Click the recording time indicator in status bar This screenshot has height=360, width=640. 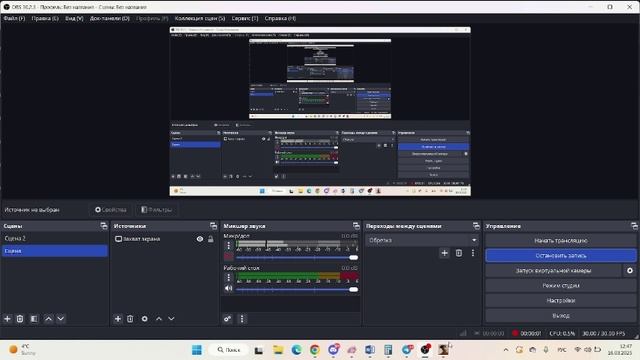[527, 333]
